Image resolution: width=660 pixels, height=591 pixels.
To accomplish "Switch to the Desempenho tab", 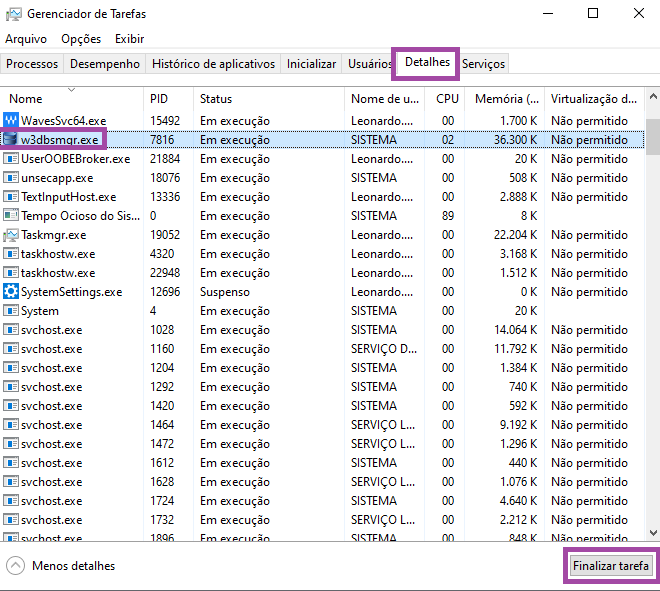I will [105, 64].
